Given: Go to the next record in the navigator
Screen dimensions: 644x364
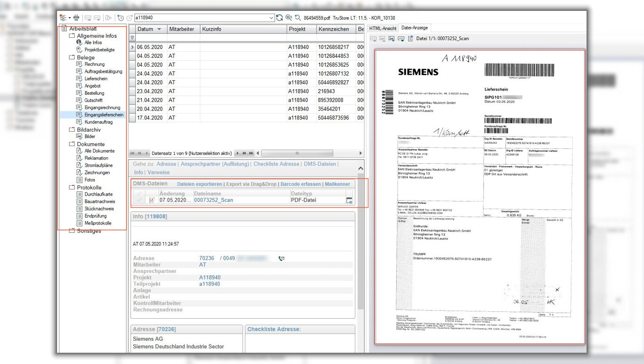Looking at the screenshot, I should click(237, 153).
